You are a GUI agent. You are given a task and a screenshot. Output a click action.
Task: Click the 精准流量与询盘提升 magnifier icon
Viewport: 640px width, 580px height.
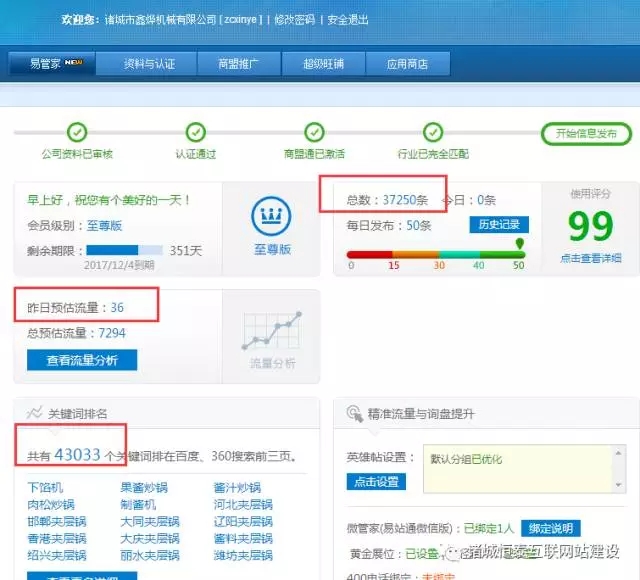point(353,413)
